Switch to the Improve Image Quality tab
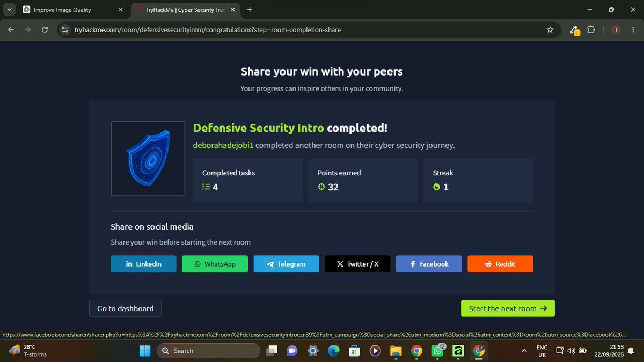This screenshot has height=362, width=644. [x=70, y=10]
